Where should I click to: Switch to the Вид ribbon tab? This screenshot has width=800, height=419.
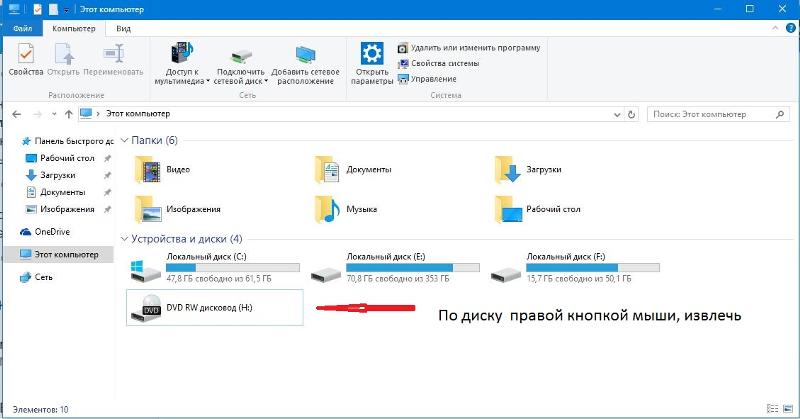[123, 29]
